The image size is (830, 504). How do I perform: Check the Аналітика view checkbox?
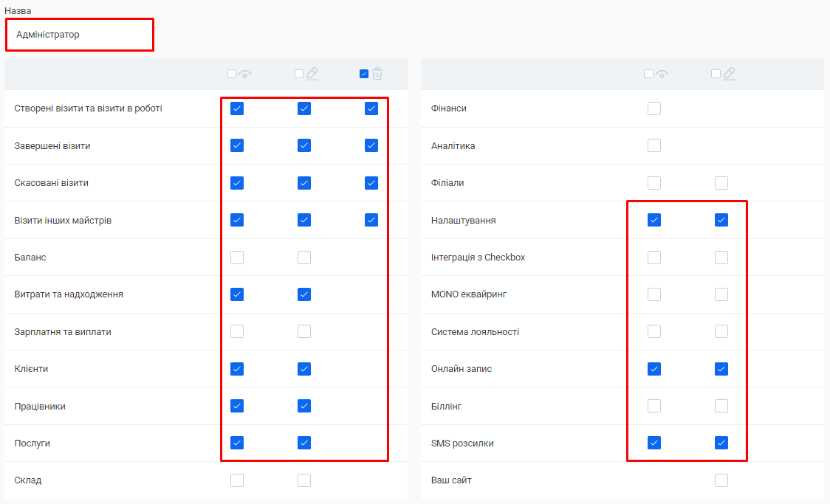click(x=654, y=145)
